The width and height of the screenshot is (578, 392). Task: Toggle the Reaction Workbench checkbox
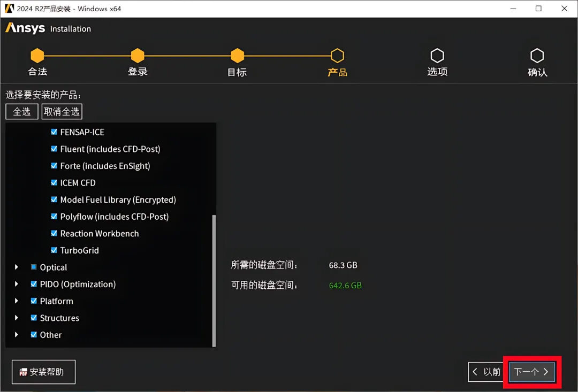[54, 233]
